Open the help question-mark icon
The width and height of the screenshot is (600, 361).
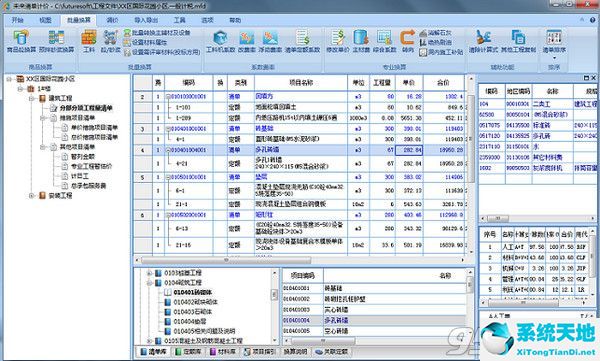pyautogui.click(x=592, y=20)
